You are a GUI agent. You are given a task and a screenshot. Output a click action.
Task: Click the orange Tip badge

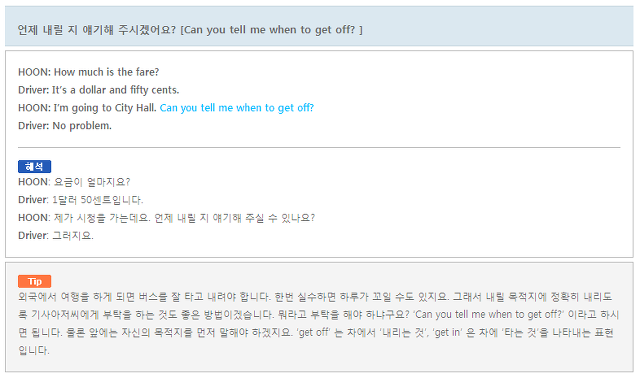[x=34, y=281]
